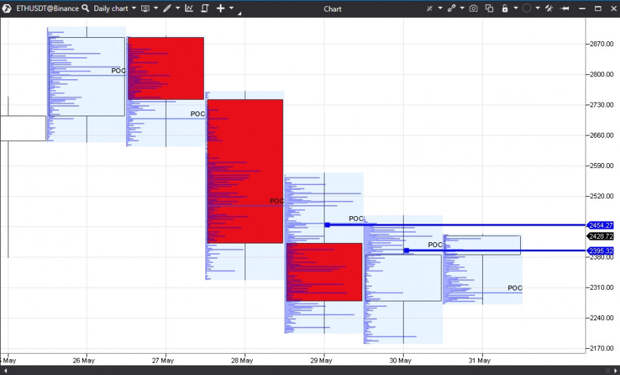
Task: Click the upper blue horizontal line handle on 29 May
Action: pyautogui.click(x=327, y=225)
